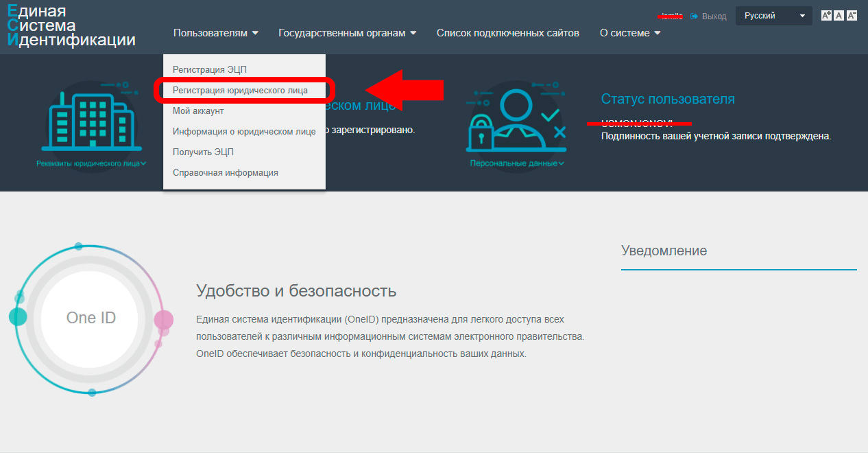Screen dimensions: 868x453
Task: Click the Удобство и безопасность heading
Action: tap(296, 290)
